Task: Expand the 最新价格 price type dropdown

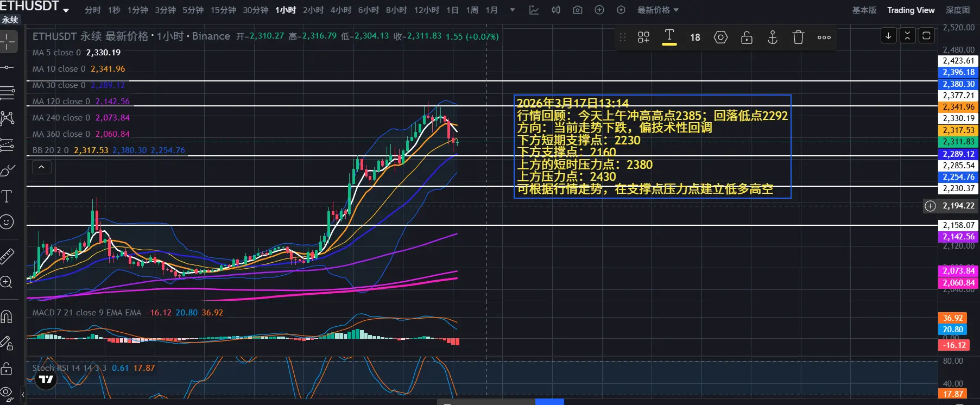Action: click(x=657, y=10)
